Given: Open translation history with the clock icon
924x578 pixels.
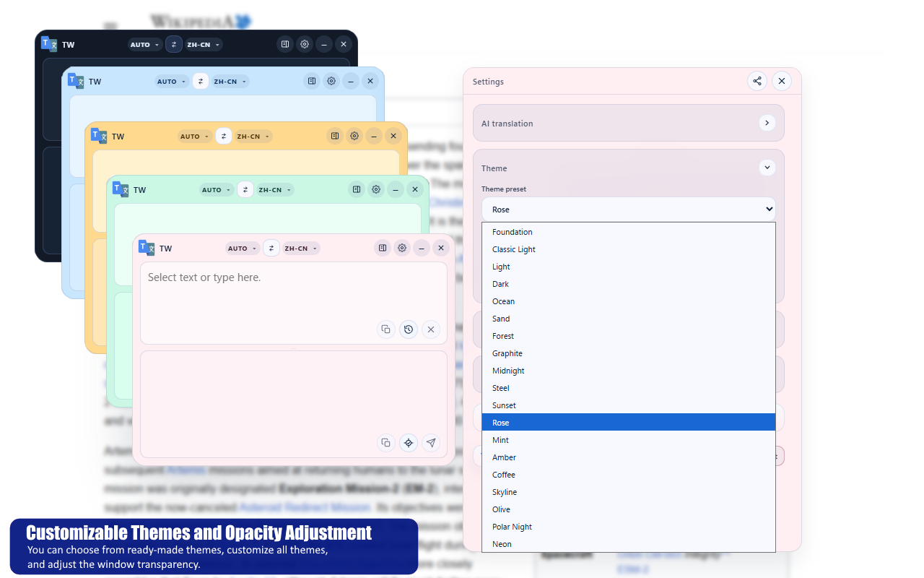Looking at the screenshot, I should (x=409, y=329).
